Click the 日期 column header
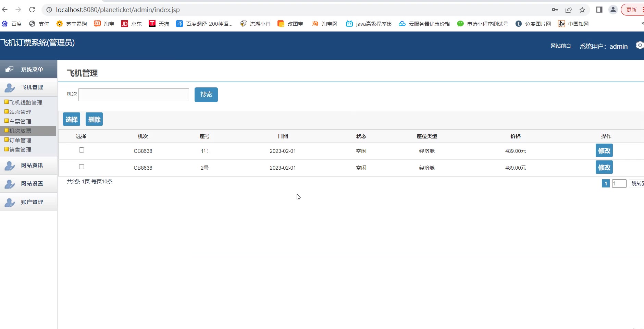 [x=283, y=136]
